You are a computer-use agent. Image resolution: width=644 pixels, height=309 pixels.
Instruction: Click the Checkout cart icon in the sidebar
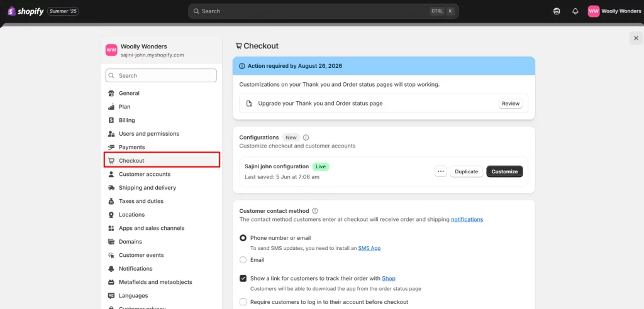click(x=111, y=161)
